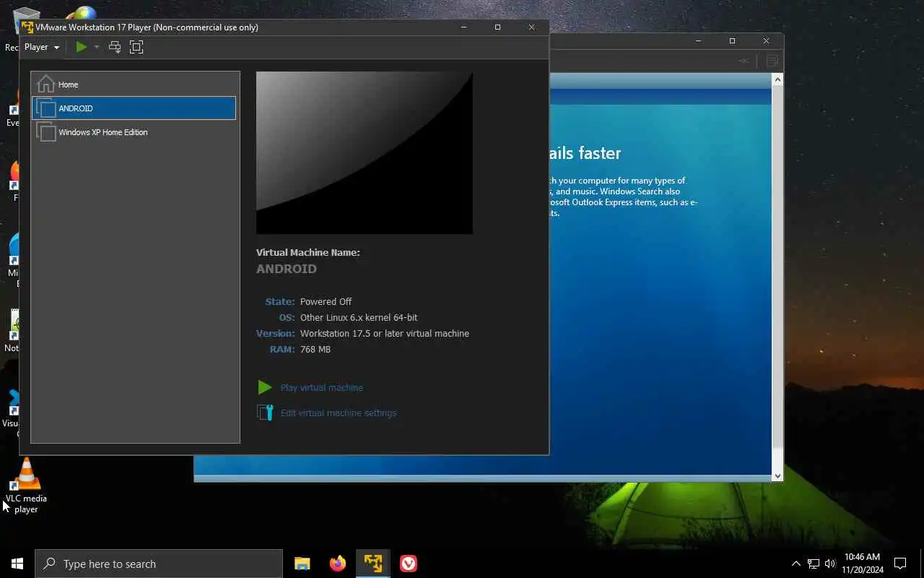Click the wrench settings icon
The height and width of the screenshot is (578, 924).
coord(265,413)
